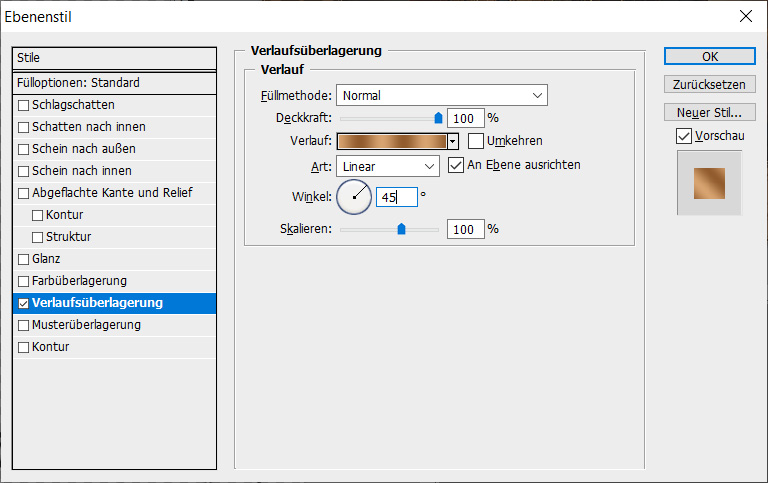
Task: Enable the Schlagschatten checkbox
Action: point(24,105)
